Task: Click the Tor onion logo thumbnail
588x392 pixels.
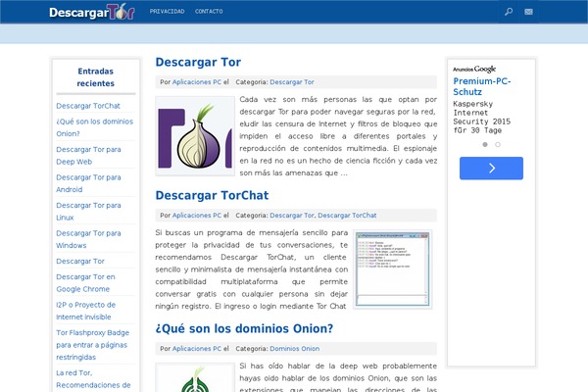Action: [195, 136]
